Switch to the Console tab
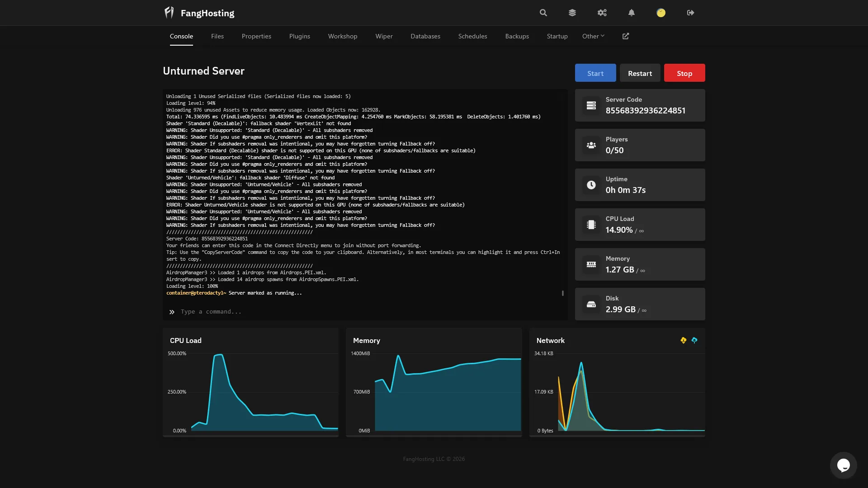This screenshot has width=868, height=488. 181,36
